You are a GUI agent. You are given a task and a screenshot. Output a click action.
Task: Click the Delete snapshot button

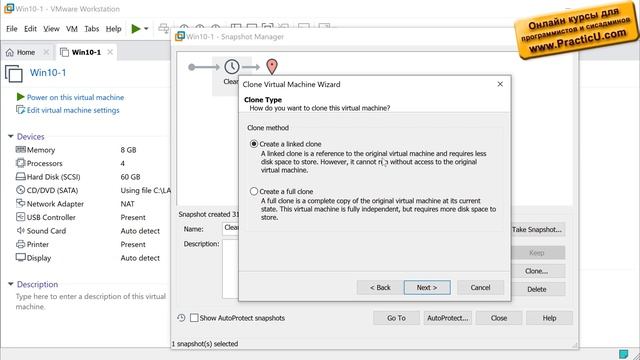pyautogui.click(x=537, y=289)
